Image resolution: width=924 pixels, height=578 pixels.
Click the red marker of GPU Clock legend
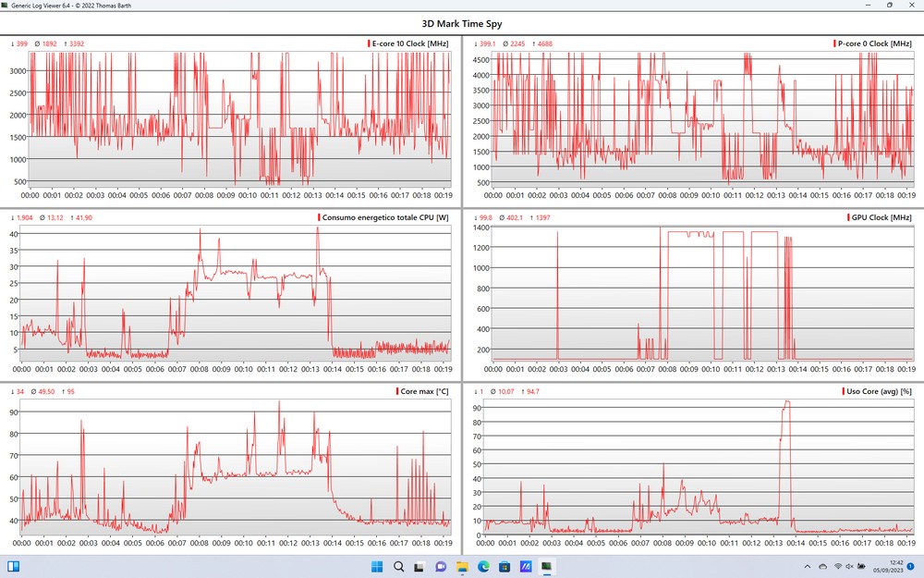point(848,217)
